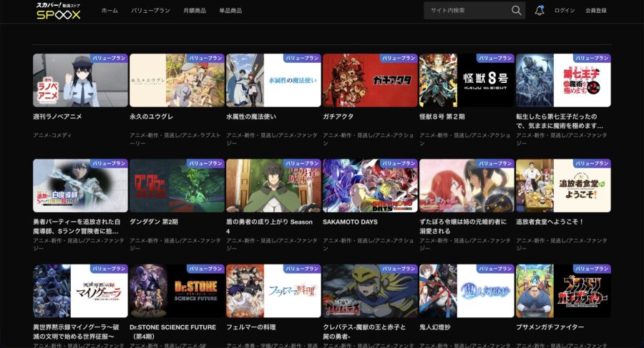Open the 追放者食堂へようこそ! thumbnail
Image resolution: width=644 pixels, height=348 pixels.
tap(563, 186)
